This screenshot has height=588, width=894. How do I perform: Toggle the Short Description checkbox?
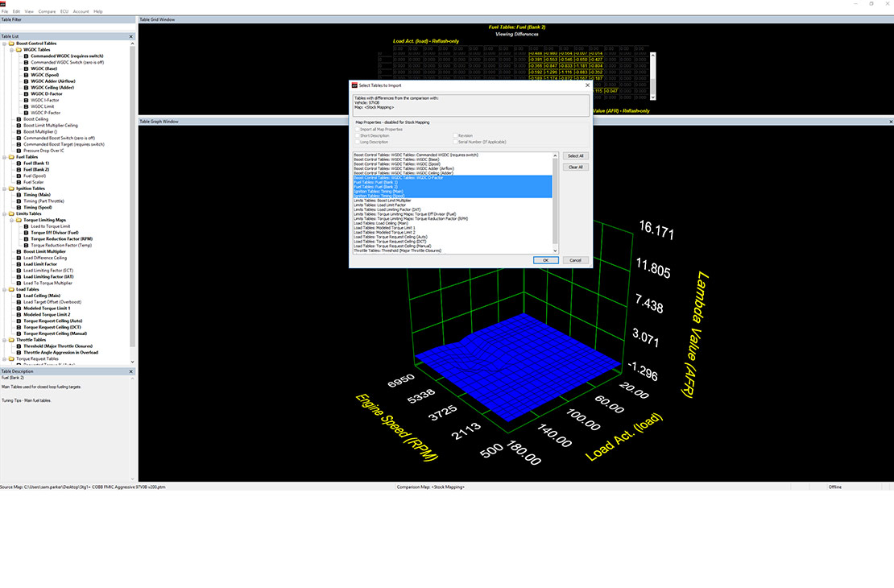[x=358, y=136]
